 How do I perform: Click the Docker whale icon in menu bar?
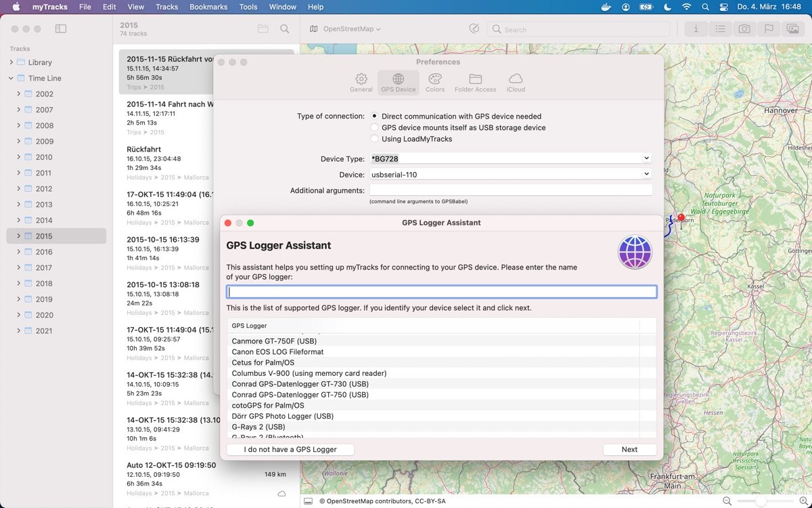(x=606, y=7)
